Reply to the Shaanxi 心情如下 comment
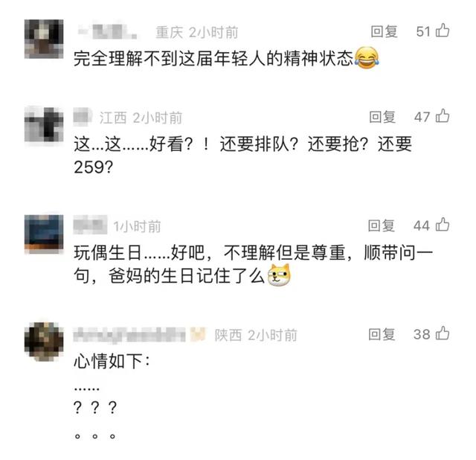 382,334
